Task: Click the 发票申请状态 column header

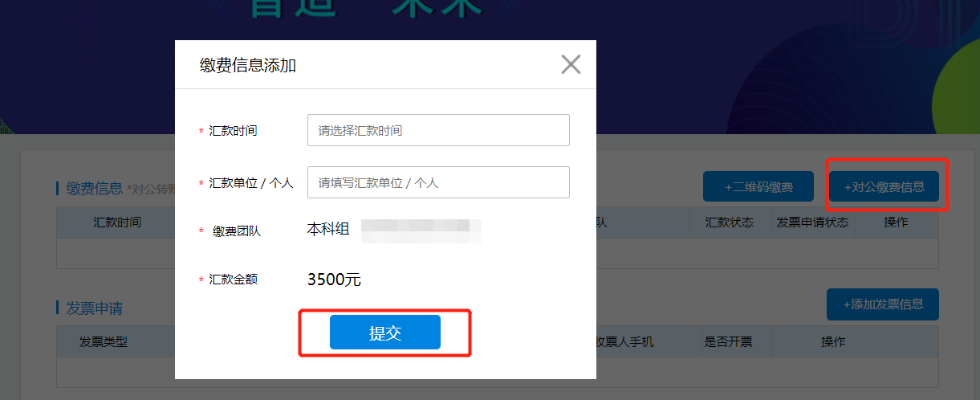Action: (x=813, y=222)
